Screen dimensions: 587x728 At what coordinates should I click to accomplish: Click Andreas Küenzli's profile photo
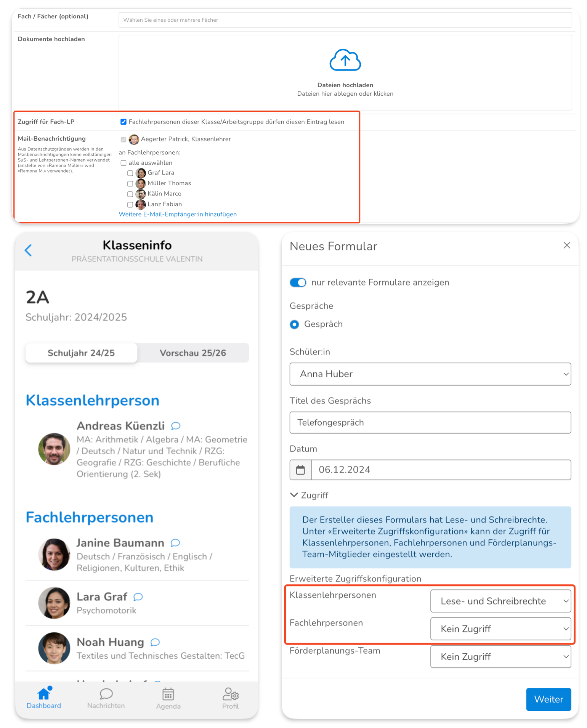pos(54,449)
